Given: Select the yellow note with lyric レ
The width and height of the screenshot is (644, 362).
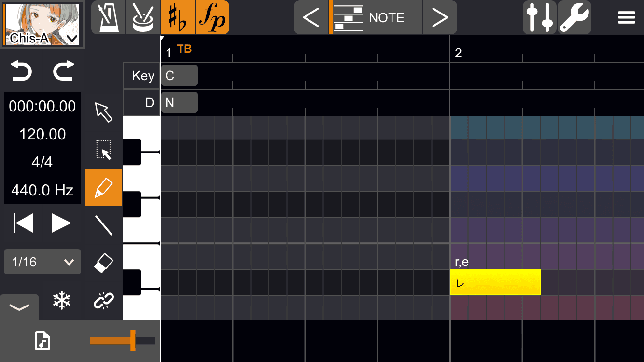Looking at the screenshot, I should (495, 282).
